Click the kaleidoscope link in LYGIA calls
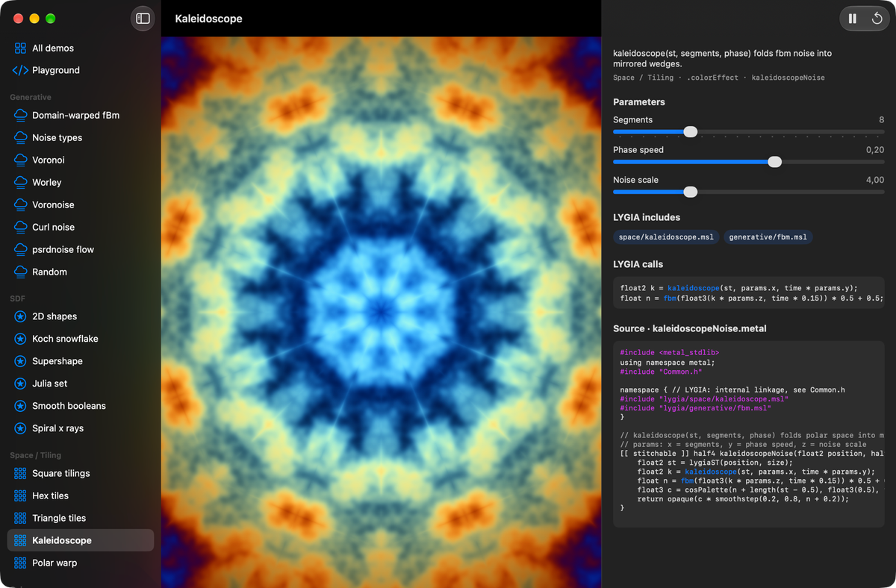 pyautogui.click(x=692, y=288)
